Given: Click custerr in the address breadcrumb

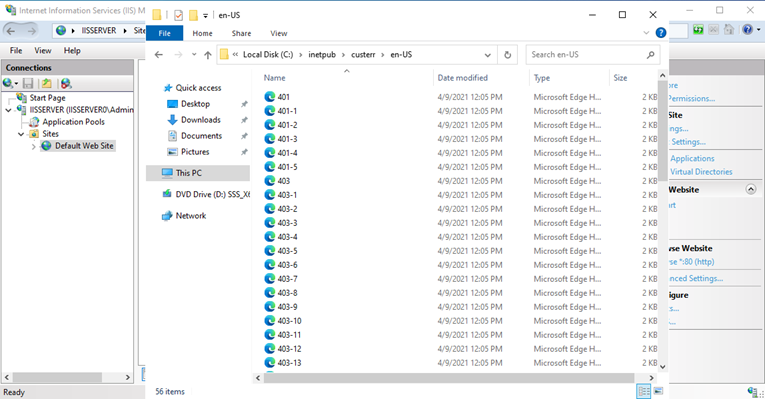Looking at the screenshot, I should (363, 55).
